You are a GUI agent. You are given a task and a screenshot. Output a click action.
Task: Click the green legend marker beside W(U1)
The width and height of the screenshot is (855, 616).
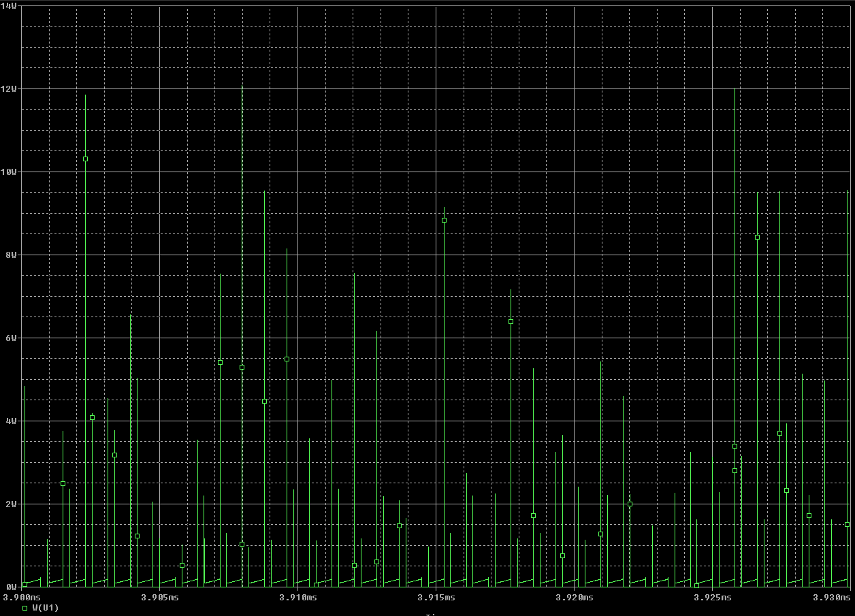[x=25, y=608]
